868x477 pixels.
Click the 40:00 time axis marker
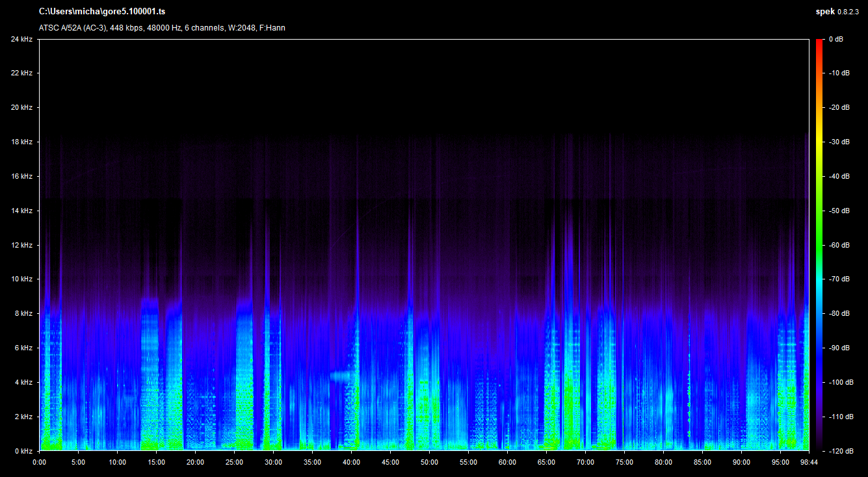[x=351, y=462]
